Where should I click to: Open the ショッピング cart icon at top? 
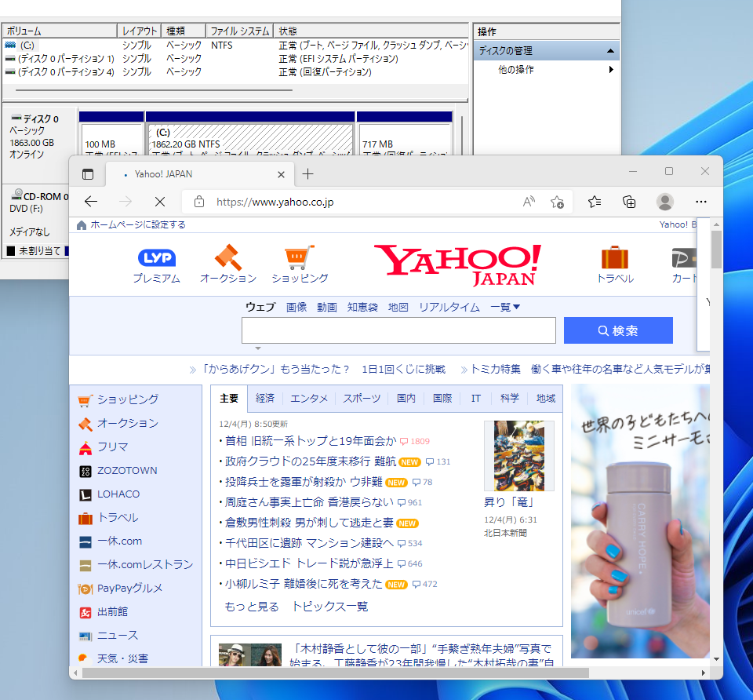(x=300, y=264)
